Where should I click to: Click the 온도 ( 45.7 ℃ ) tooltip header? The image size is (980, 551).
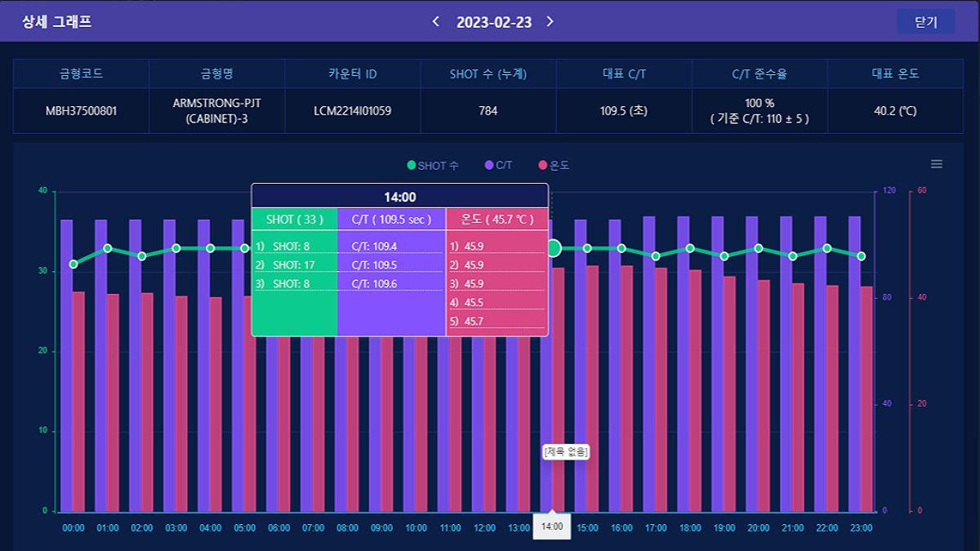coord(497,219)
